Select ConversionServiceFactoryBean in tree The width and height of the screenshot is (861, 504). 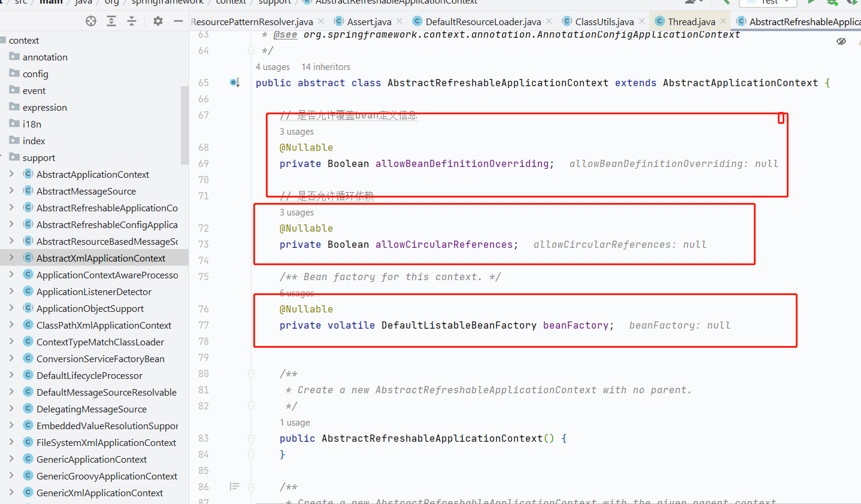pos(100,359)
